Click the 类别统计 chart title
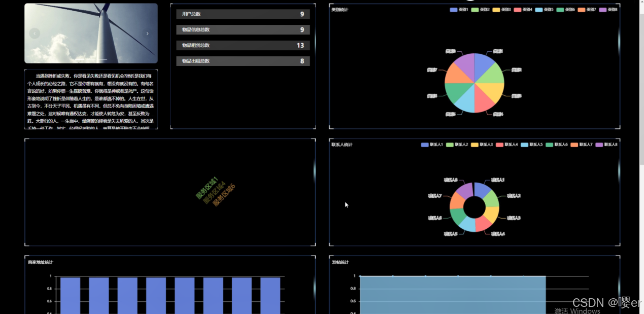The height and width of the screenshot is (314, 644). [x=340, y=10]
